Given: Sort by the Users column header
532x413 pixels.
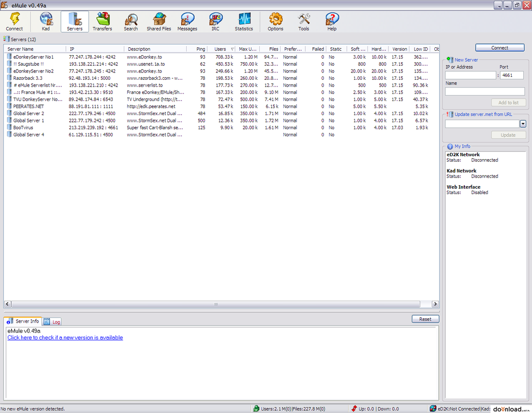Looking at the screenshot, I should coord(222,49).
